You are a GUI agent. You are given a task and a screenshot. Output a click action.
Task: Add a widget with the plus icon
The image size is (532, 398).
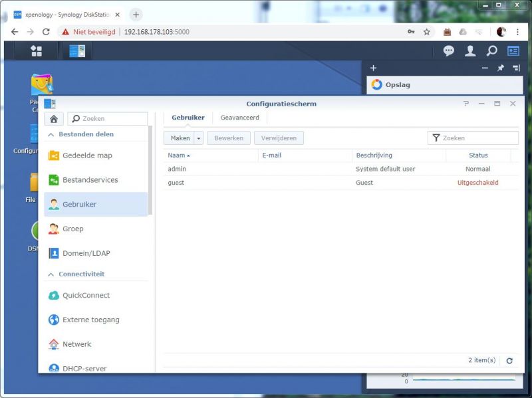(373, 68)
